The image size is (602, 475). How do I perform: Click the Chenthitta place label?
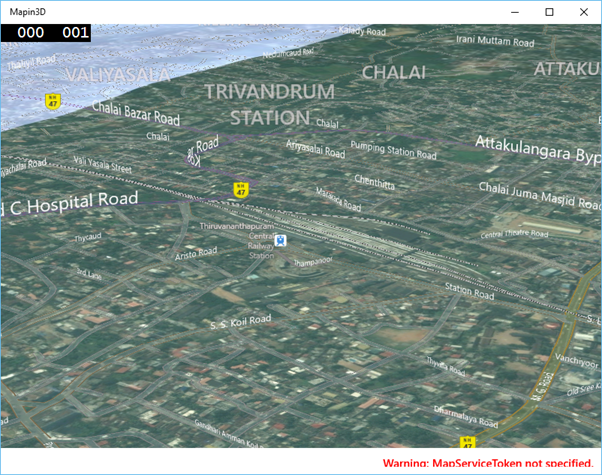point(374,182)
